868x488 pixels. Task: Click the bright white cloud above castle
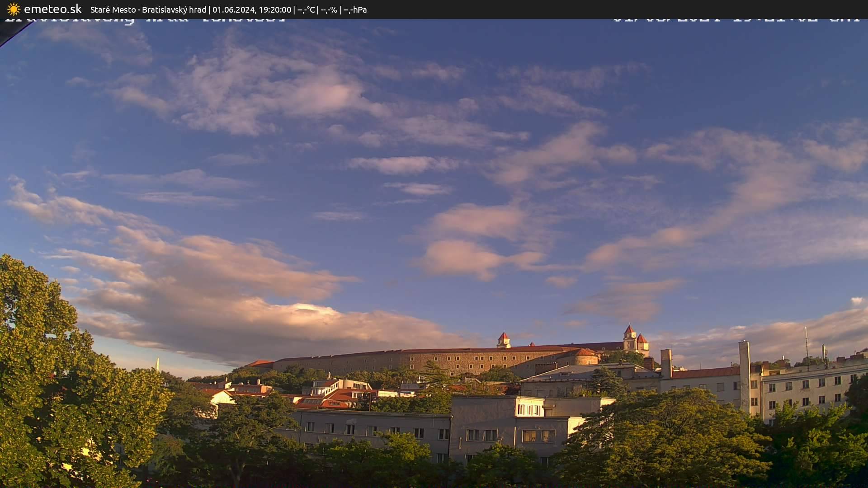click(307, 309)
